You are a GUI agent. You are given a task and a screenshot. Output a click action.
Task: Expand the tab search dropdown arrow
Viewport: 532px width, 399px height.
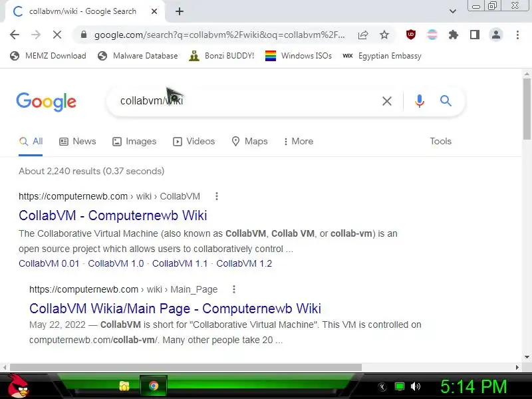click(x=453, y=11)
